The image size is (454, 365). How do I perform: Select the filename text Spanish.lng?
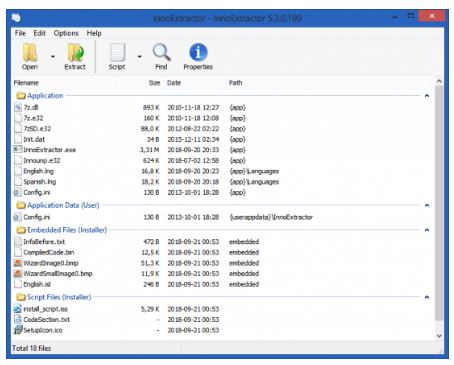click(40, 182)
